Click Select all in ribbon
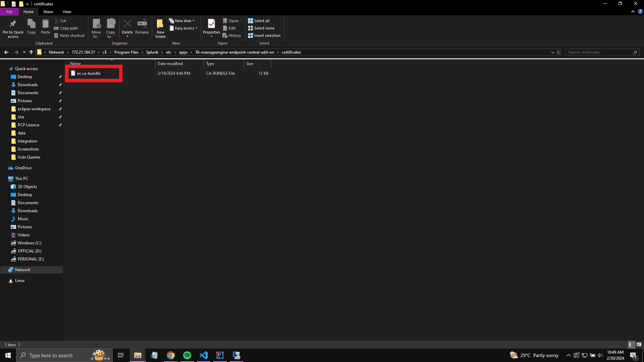644x362 pixels. click(x=261, y=21)
